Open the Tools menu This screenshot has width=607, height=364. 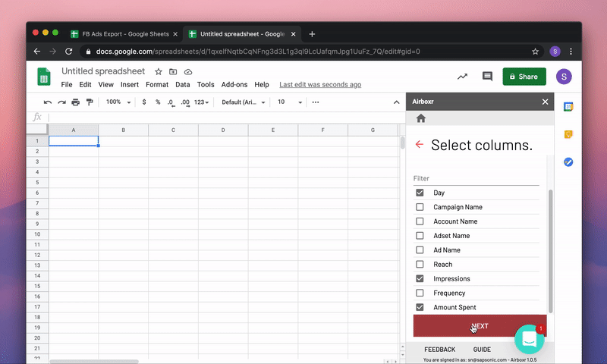[206, 84]
